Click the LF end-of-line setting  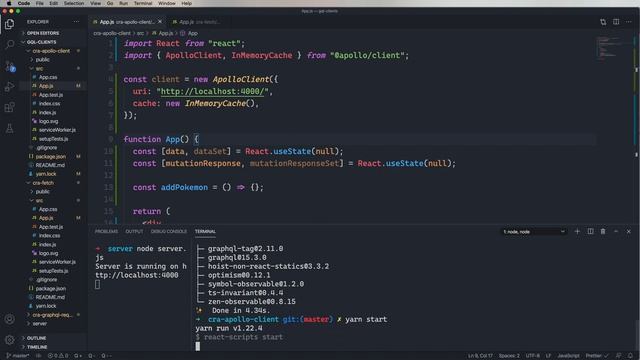point(549,356)
